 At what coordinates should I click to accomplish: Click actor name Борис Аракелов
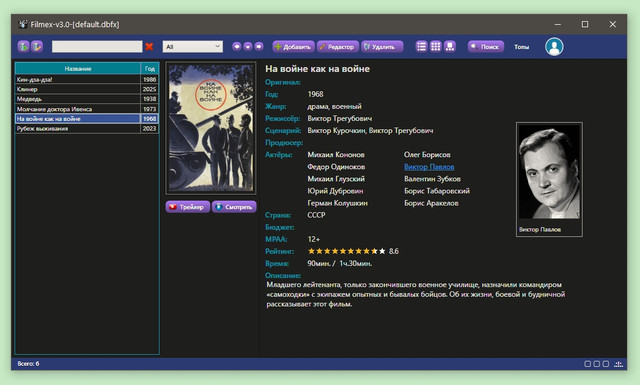431,203
